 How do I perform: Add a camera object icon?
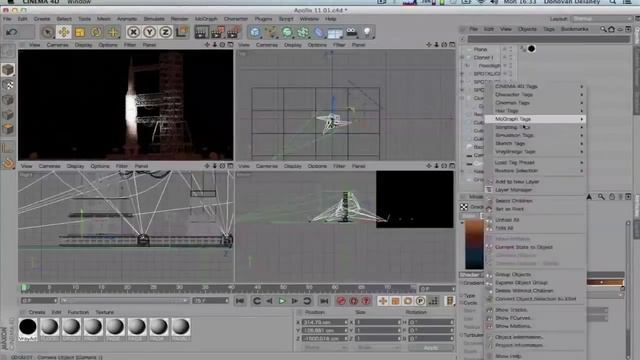pos(351,32)
